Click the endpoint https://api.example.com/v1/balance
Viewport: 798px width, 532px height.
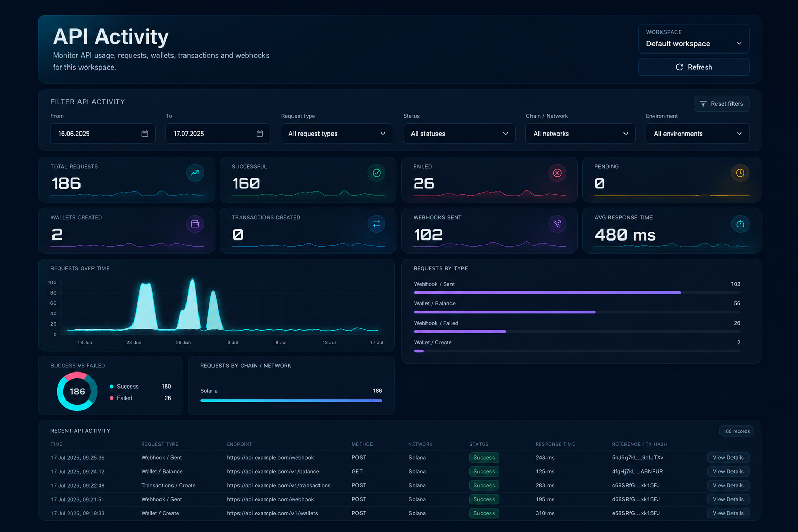point(273,472)
